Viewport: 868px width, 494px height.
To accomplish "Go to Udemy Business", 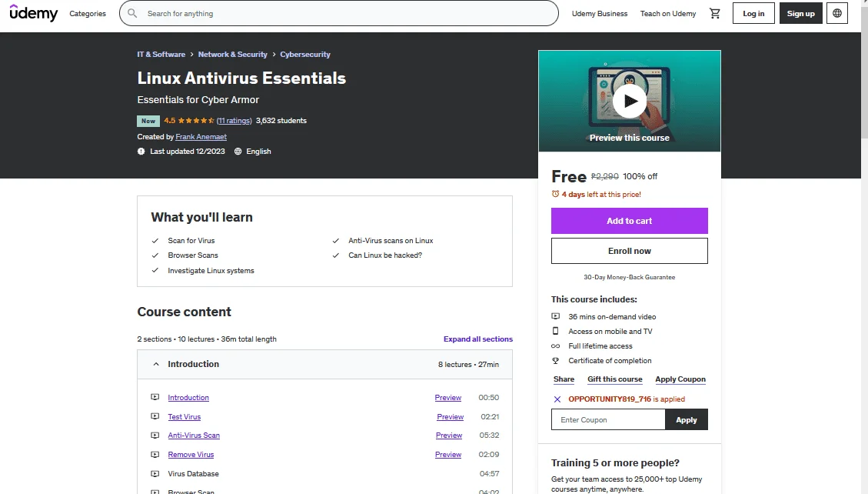I will click(600, 13).
